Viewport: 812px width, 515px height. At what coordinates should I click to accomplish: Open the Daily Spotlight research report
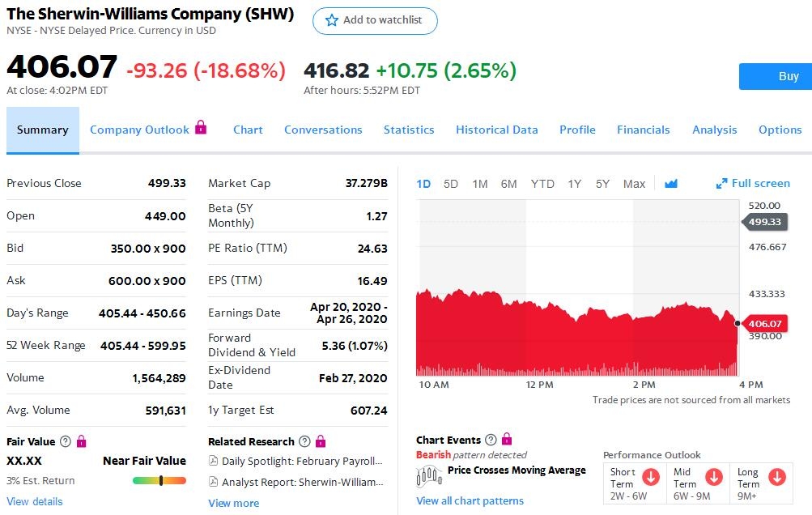tap(301, 461)
